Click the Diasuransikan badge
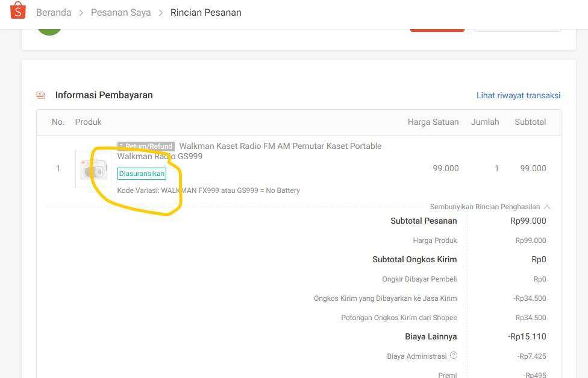The image size is (588, 378). (142, 174)
